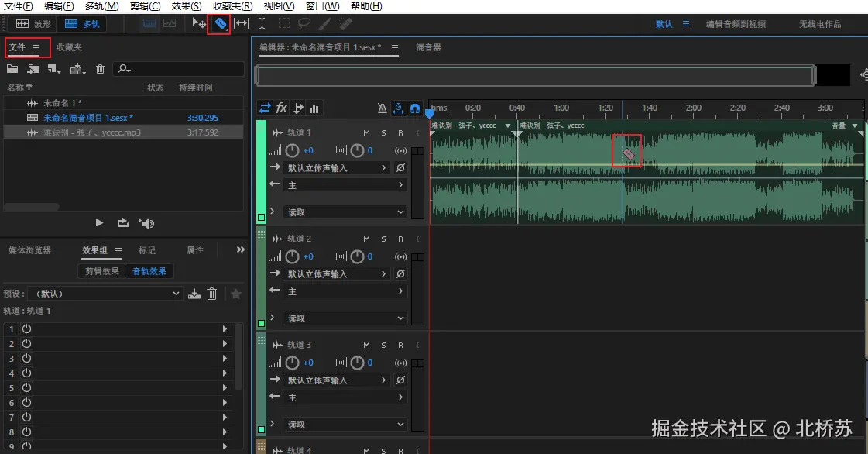Arm 轨道 1 for record

400,133
